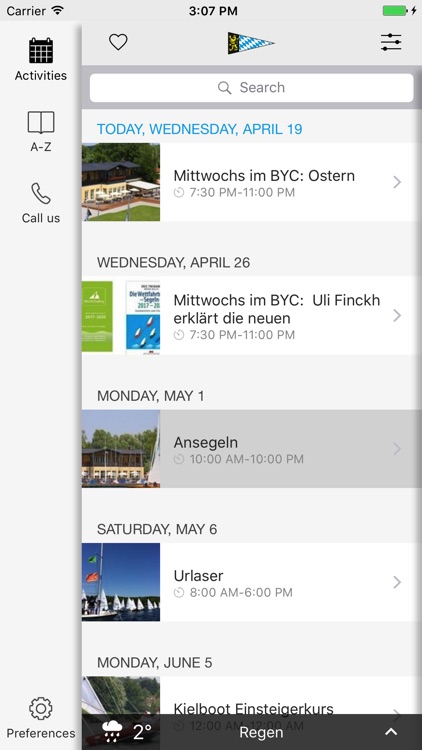Open the Uli Finckh erklärt event
This screenshot has width=422, height=750.
tap(252, 316)
